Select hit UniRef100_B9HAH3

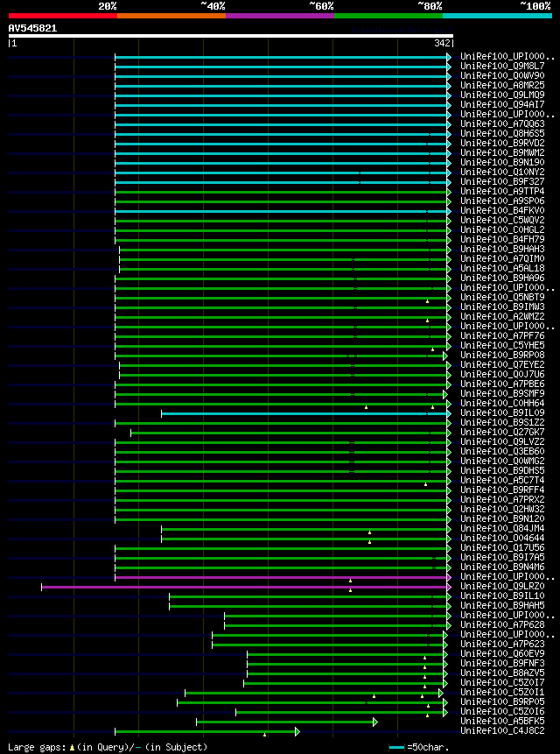(502, 249)
